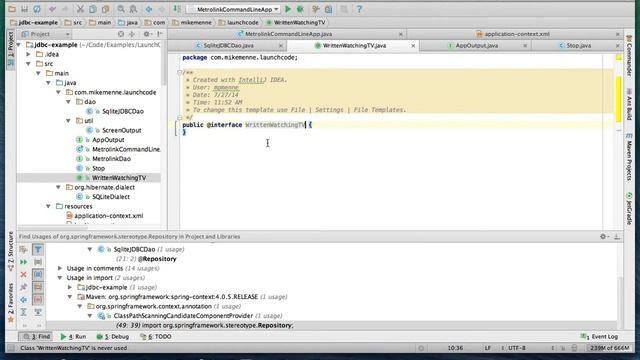Image resolution: width=640 pixels, height=360 pixels.
Task: Click the Copy toolbar icon
Action: click(x=93, y=9)
